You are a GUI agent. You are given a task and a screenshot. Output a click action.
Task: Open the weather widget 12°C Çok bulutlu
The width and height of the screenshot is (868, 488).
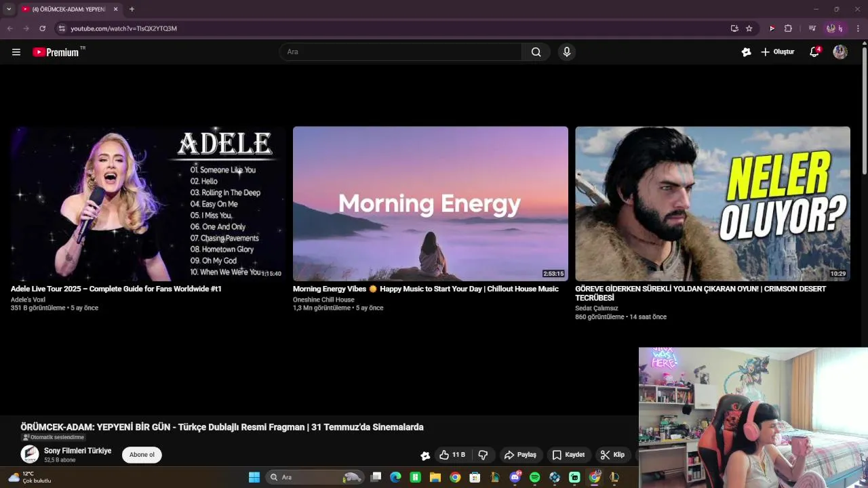tap(30, 477)
